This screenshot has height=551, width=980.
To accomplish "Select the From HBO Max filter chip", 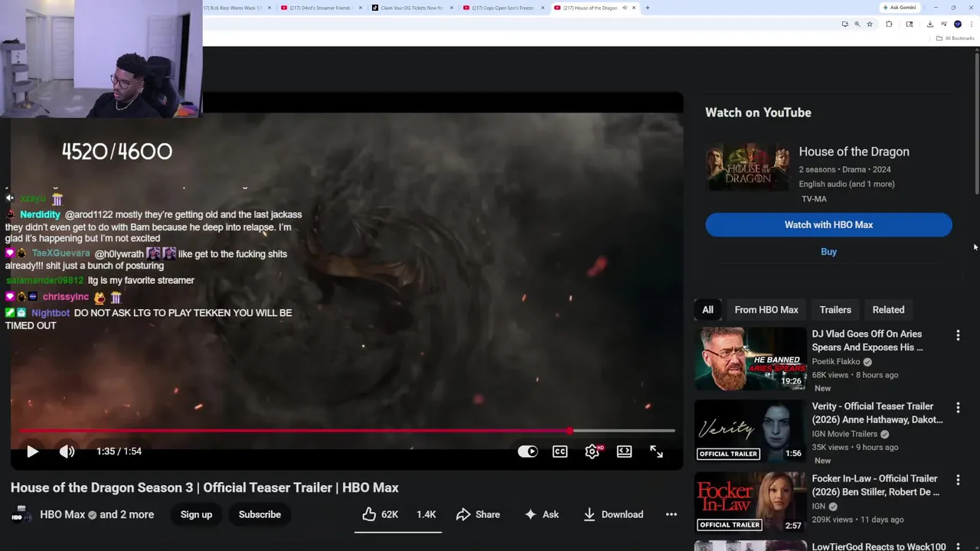I will (x=766, y=310).
